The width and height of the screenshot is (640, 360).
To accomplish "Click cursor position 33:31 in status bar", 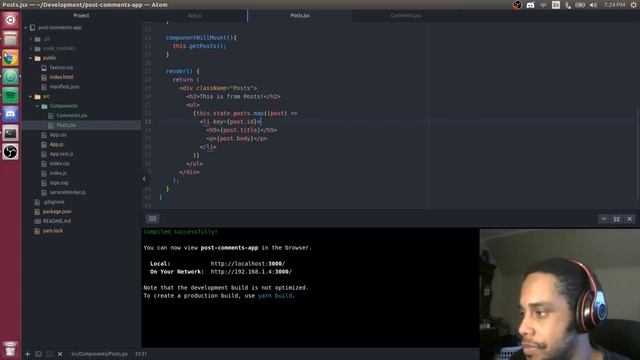I will tap(141, 354).
